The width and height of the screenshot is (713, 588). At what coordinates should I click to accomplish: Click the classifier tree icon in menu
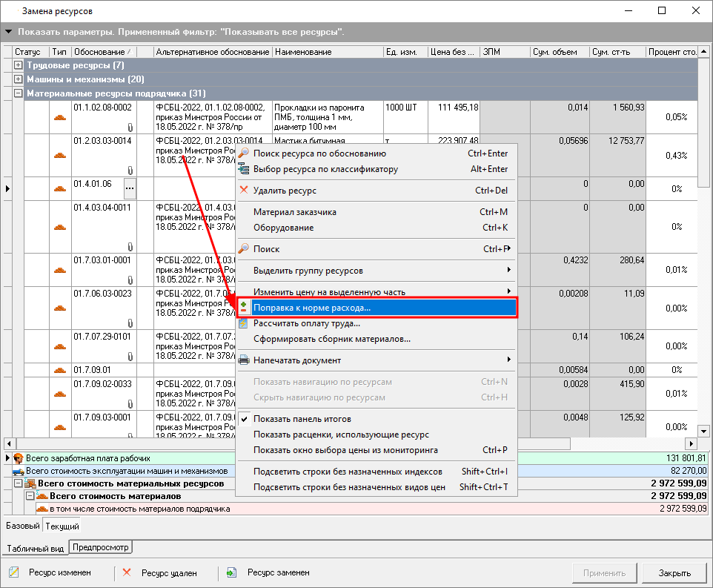(x=244, y=169)
